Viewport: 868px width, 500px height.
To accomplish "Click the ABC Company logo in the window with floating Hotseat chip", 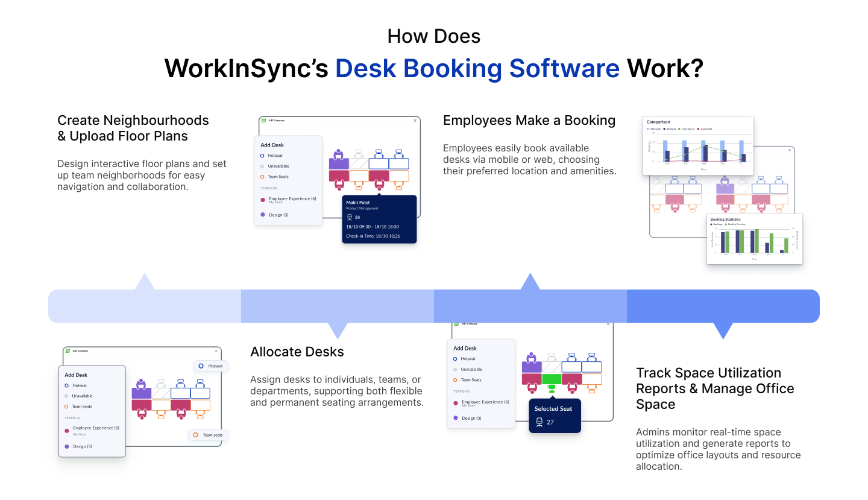I will [68, 350].
